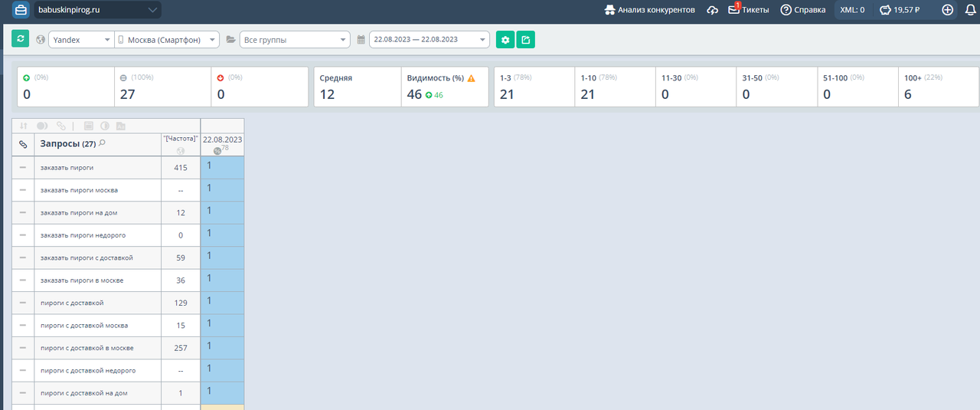The image size is (980, 410).
Task: Click the Средняя 12 card
Action: tap(357, 87)
